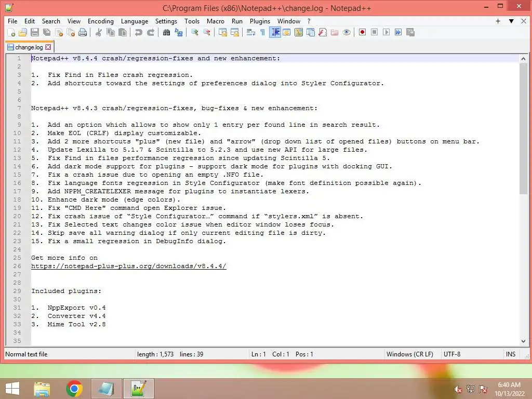Toggle Show All Characters pilcrow icon
The image size is (532, 399).
262,33
